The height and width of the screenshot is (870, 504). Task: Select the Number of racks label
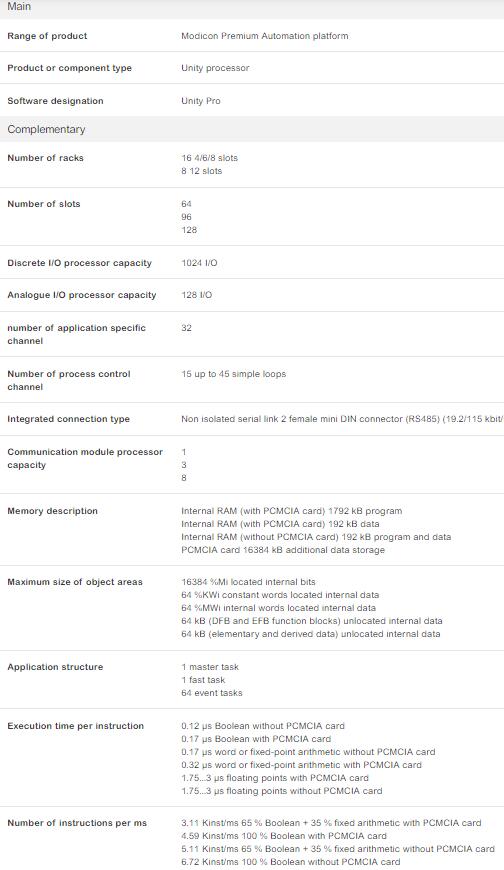click(46, 158)
